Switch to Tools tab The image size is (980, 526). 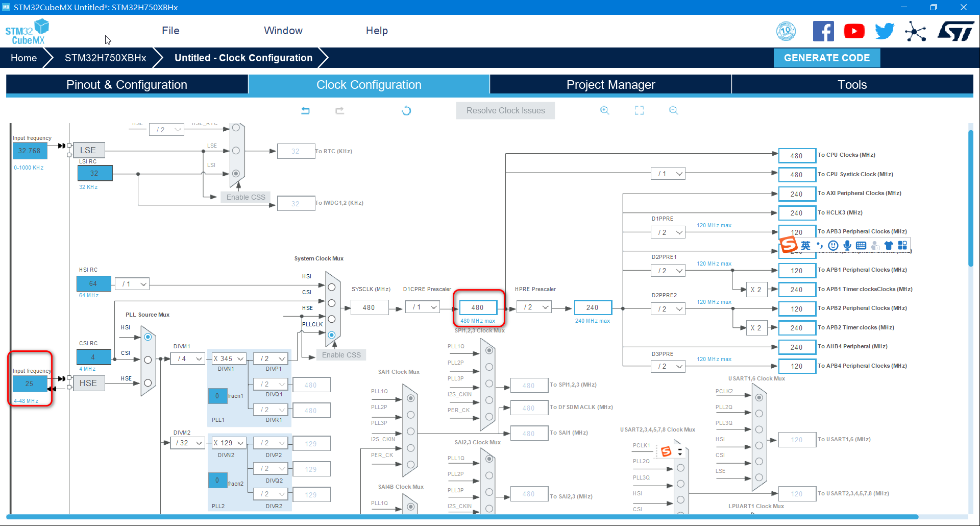852,85
